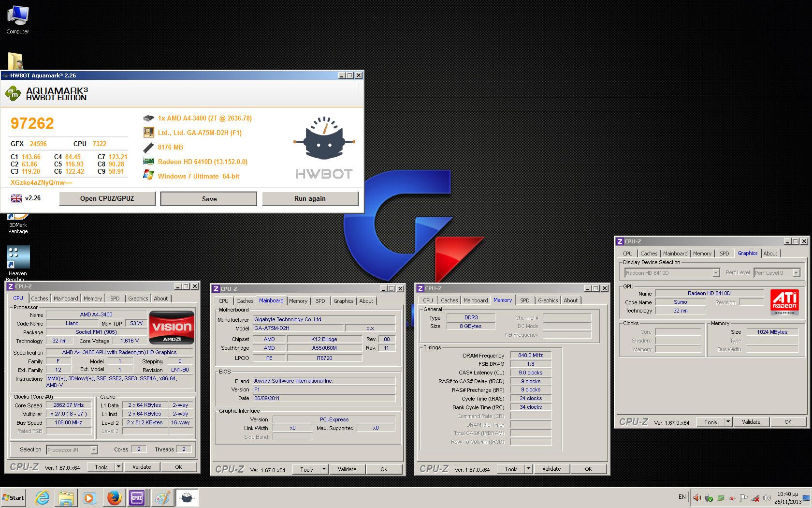This screenshot has width=812, height=508.
Task: Click the BIOS Date field 06/09/2011
Action: [324, 398]
